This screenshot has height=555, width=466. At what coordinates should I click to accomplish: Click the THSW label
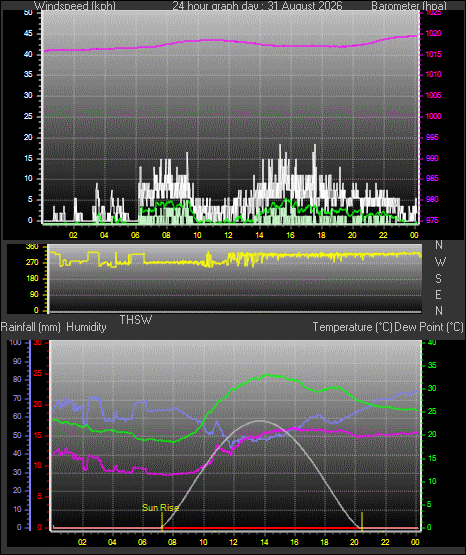pyautogui.click(x=136, y=320)
